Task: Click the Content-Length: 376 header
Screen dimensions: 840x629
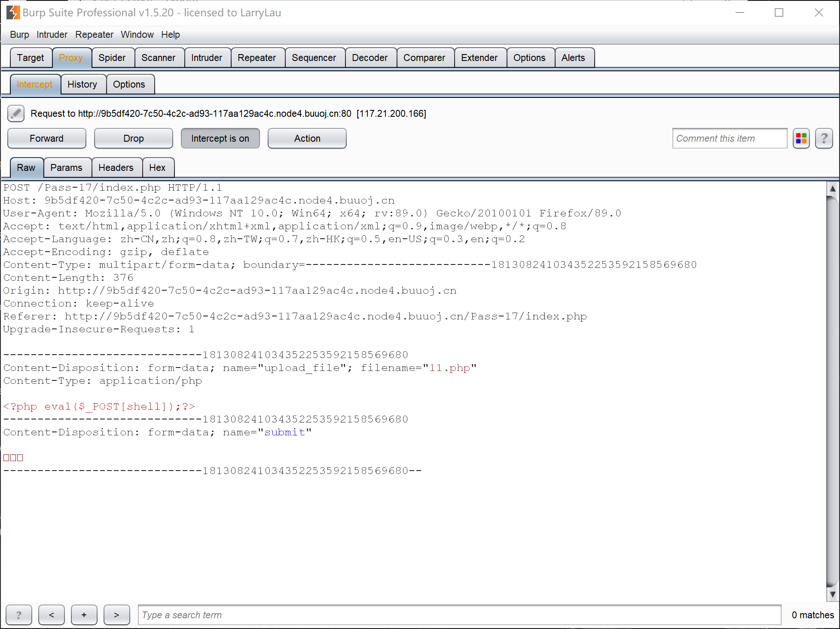Action: tap(68, 278)
